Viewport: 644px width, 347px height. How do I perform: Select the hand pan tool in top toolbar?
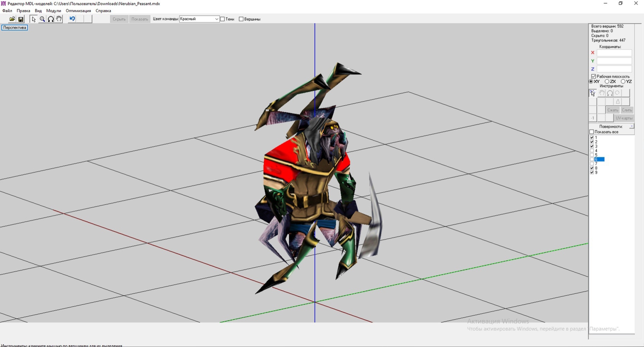coord(59,19)
